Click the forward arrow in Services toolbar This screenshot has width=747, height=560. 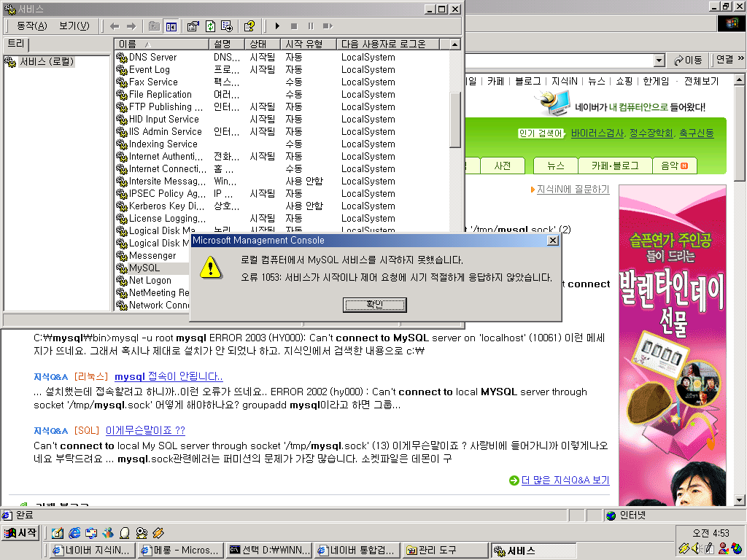[x=131, y=26]
